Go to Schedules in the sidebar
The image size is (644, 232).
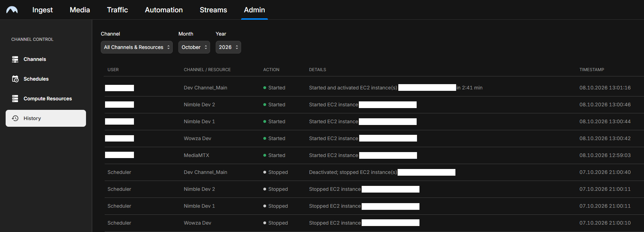46,79
